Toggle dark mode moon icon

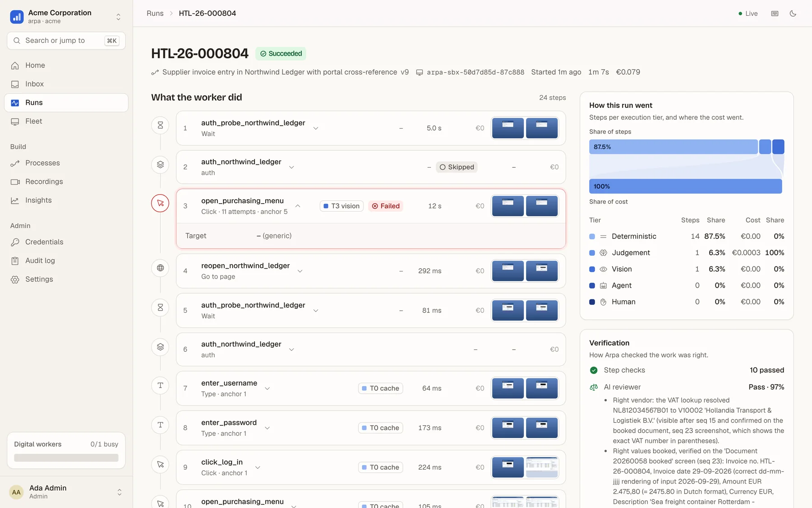click(793, 14)
